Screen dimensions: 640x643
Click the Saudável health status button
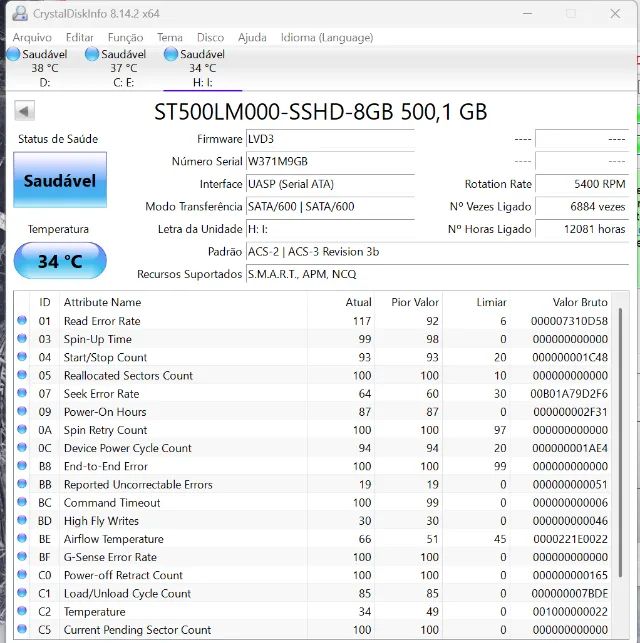click(x=60, y=180)
